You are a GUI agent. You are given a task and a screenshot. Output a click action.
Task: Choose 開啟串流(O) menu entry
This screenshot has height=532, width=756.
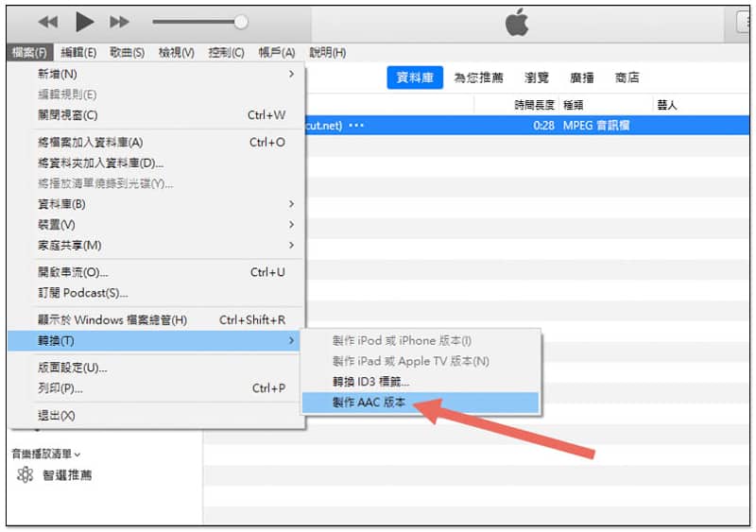click(x=157, y=272)
